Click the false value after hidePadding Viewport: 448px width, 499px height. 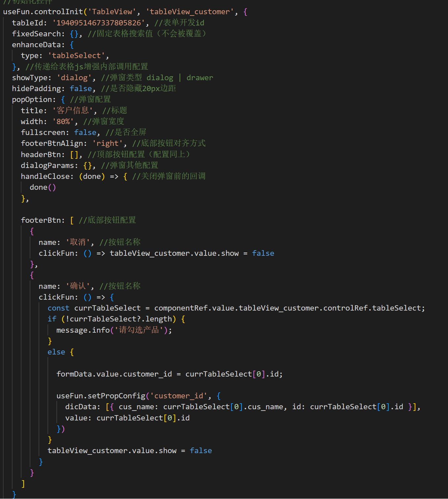(x=81, y=89)
